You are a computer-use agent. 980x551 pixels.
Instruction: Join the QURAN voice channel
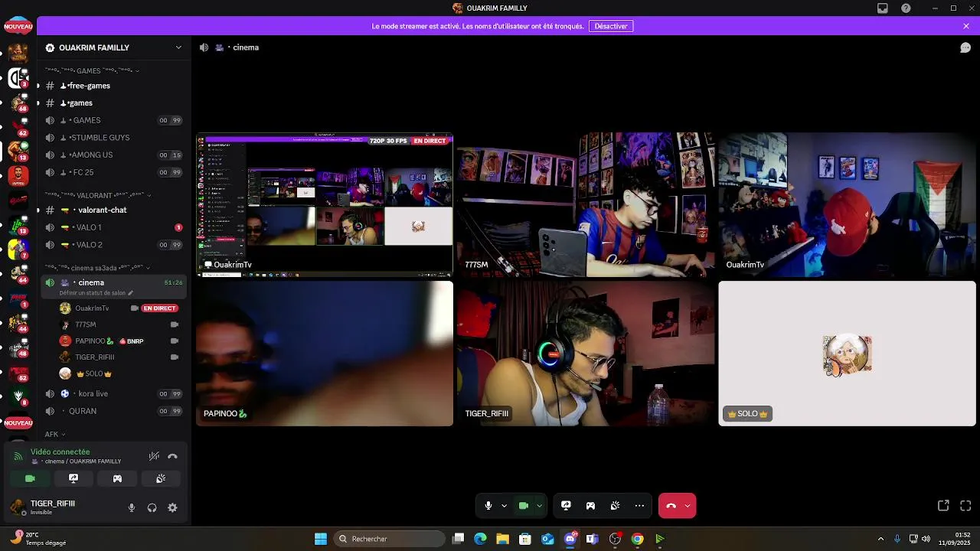pyautogui.click(x=114, y=411)
